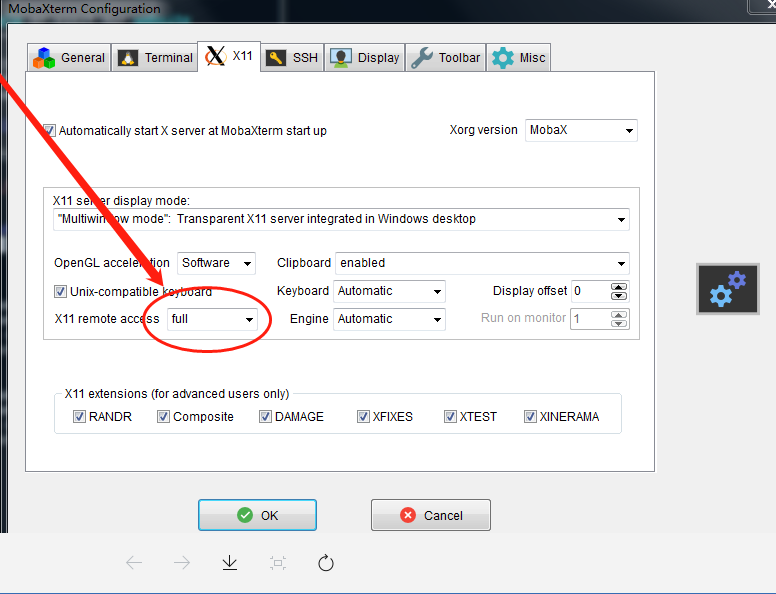Open the Display tab
Image resolution: width=776 pixels, height=594 pixels.
point(365,58)
